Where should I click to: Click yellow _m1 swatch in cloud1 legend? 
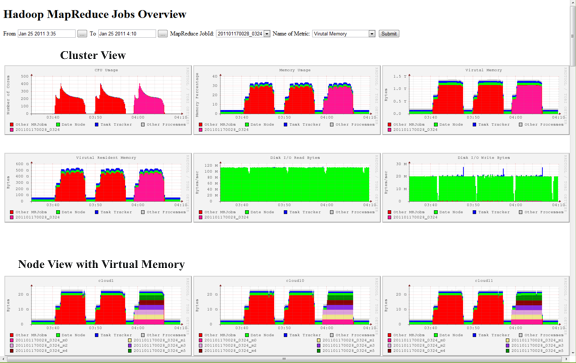click(130, 341)
